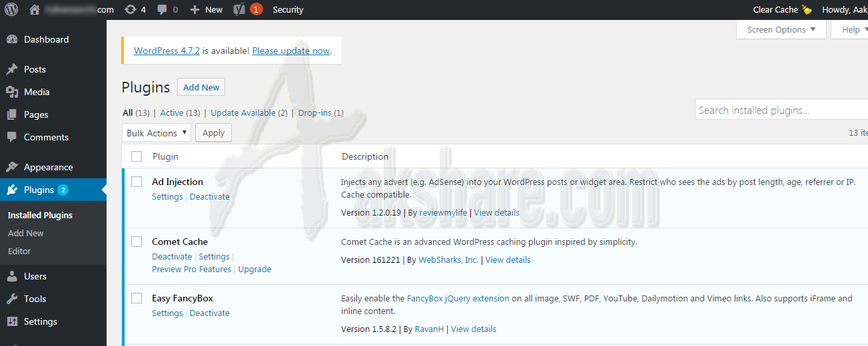Click the Settings sidebar icon
Viewport: 868px width, 346px height.
point(12,321)
